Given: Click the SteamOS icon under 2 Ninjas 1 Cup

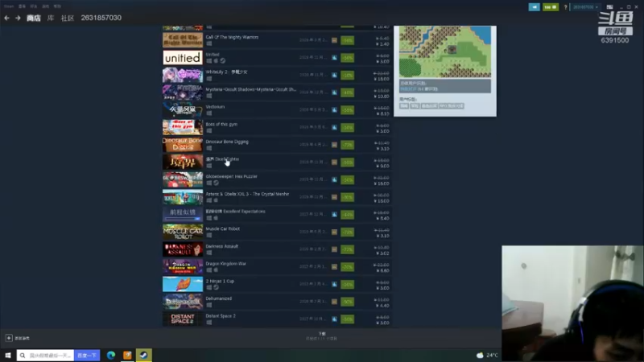Looking at the screenshot, I should 216,288.
